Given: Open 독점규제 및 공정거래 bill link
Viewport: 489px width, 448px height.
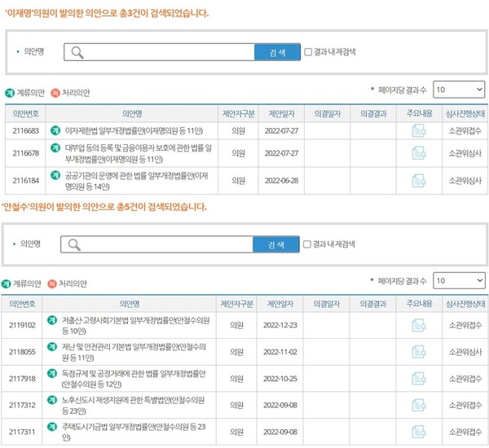Looking at the screenshot, I should point(134,379).
